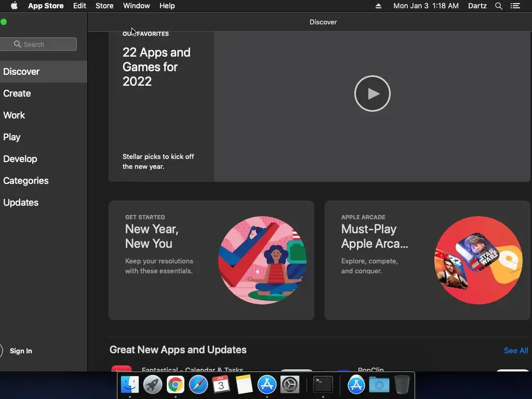Click the APPLE ARCADE label
The width and height of the screenshot is (532, 399).
[x=363, y=217]
